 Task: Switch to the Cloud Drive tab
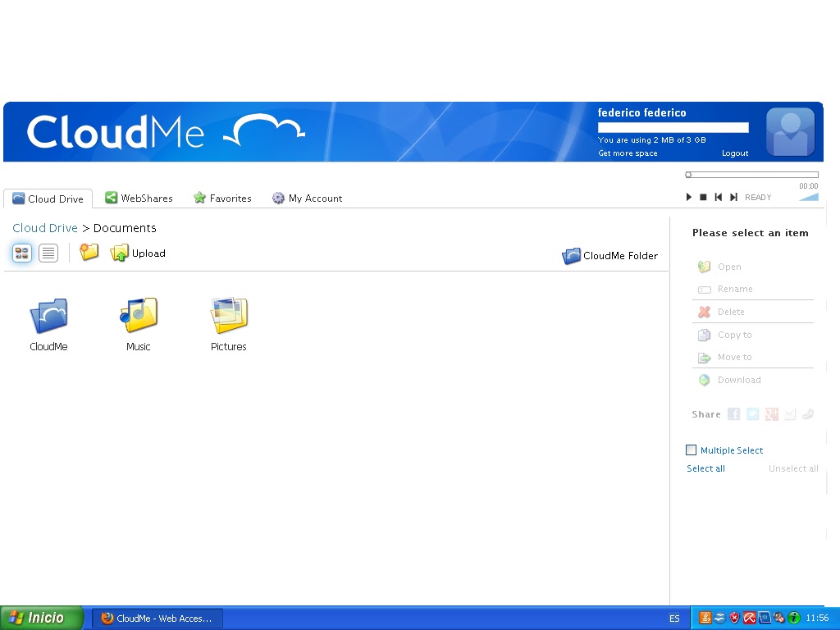tap(48, 199)
